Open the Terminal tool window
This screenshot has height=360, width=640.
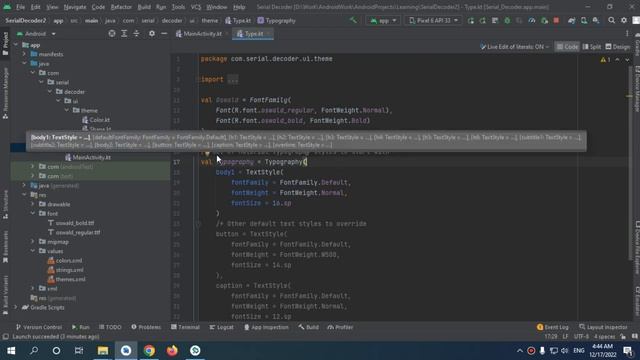tap(185, 327)
